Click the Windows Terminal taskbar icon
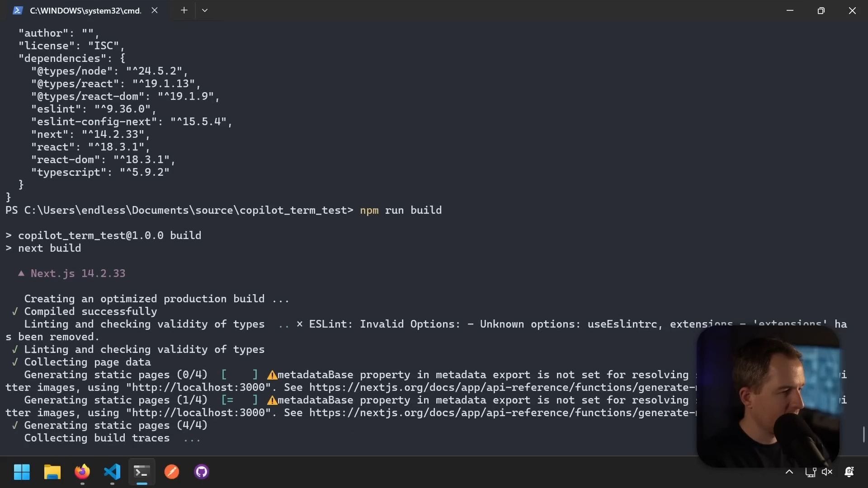Image resolution: width=868 pixels, height=488 pixels. (142, 472)
